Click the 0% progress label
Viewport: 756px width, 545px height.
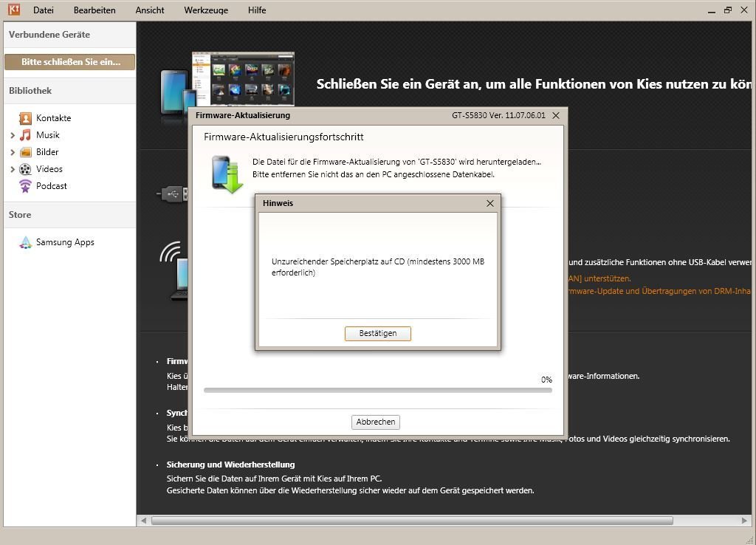[x=546, y=380]
